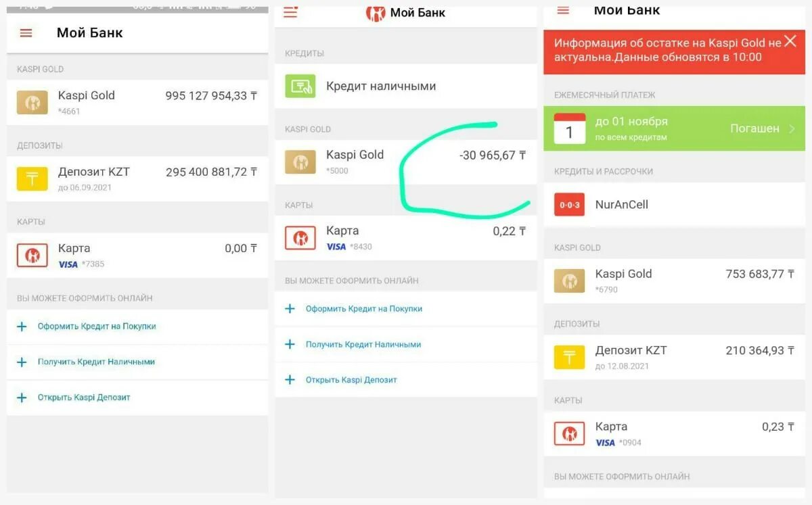Image resolution: width=812 pixels, height=505 pixels.
Task: Tap green Кредит наличными icon
Action: (300, 86)
